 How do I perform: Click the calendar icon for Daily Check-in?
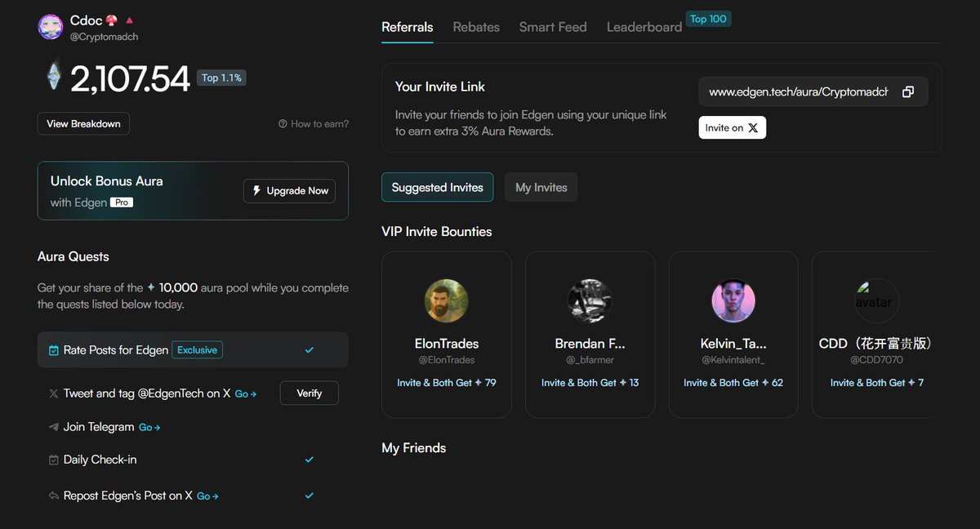coord(54,460)
